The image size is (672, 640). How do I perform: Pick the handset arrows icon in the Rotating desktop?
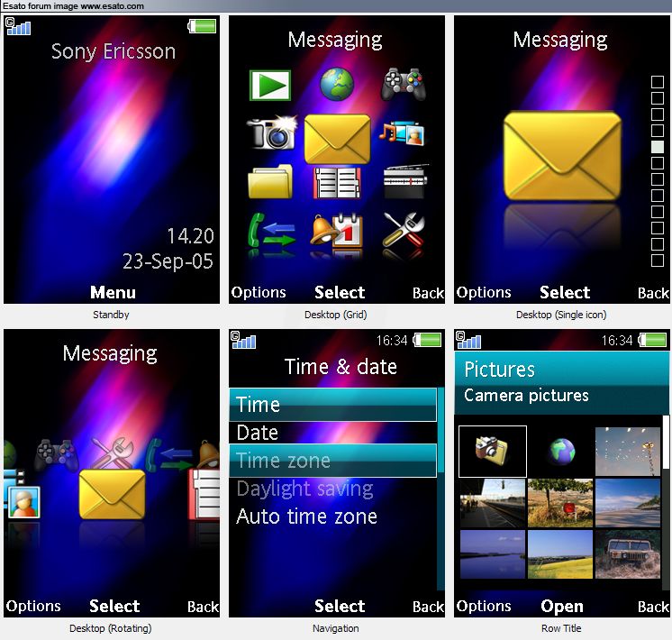click(x=168, y=454)
